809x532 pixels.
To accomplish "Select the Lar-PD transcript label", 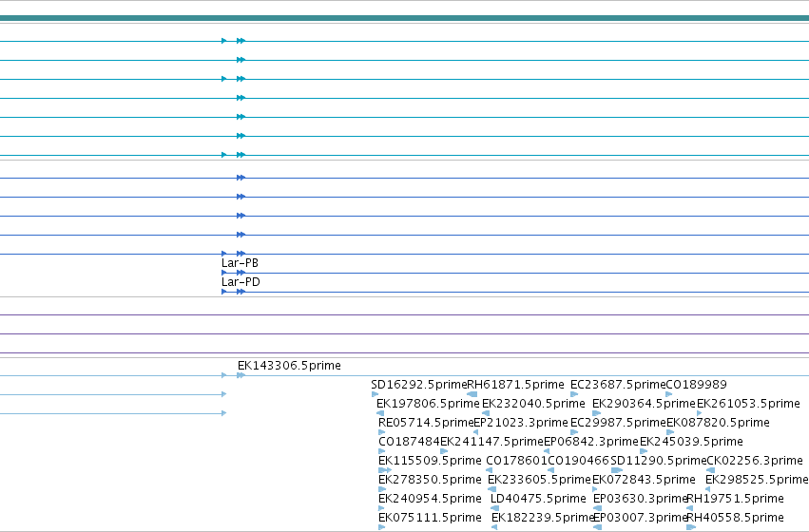I will click(241, 282).
